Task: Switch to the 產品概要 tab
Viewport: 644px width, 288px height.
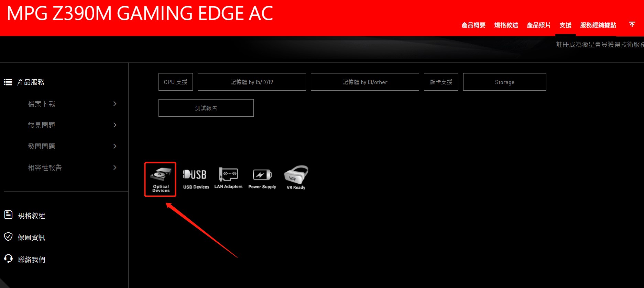Action: (x=473, y=25)
